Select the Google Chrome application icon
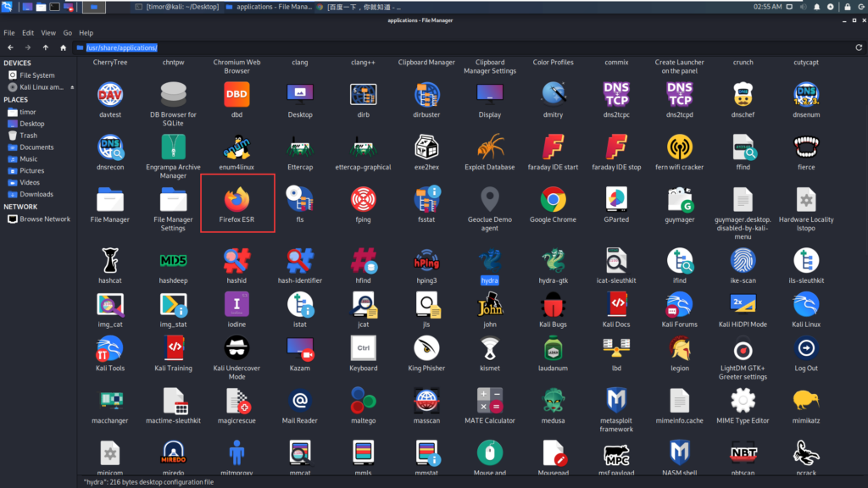Image resolution: width=868 pixels, height=488 pixels. coord(553,199)
